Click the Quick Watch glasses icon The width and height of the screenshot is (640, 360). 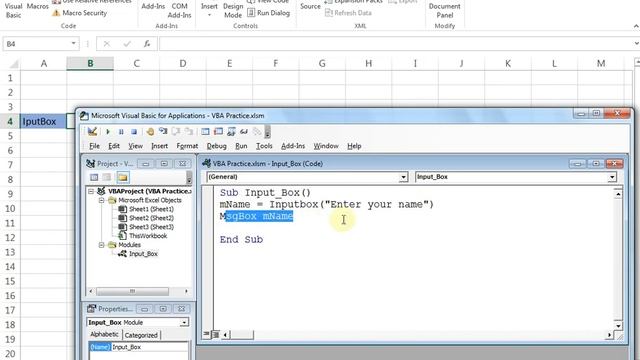click(x=244, y=131)
